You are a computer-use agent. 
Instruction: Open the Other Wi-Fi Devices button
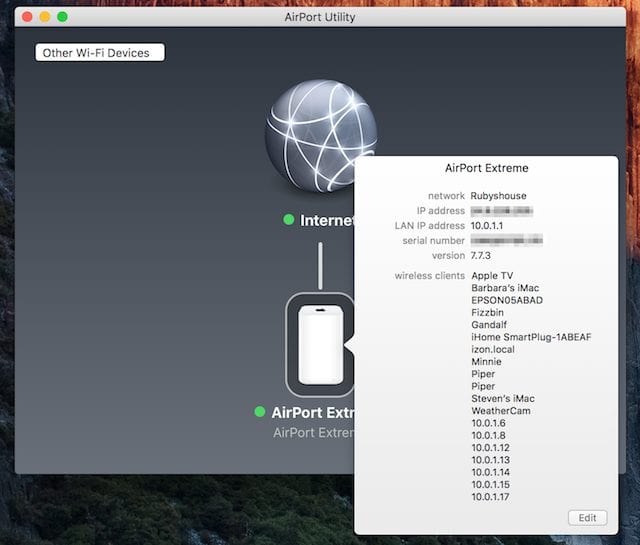coord(100,52)
